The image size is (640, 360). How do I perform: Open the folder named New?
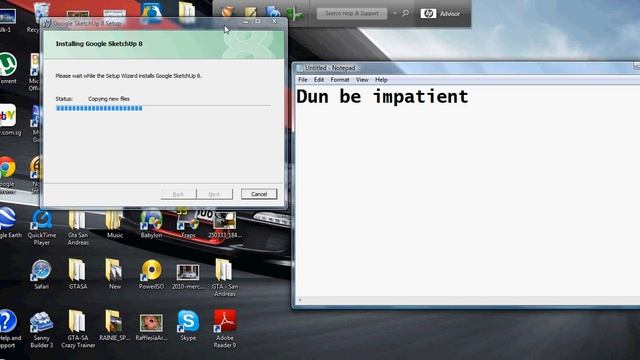(x=114, y=270)
